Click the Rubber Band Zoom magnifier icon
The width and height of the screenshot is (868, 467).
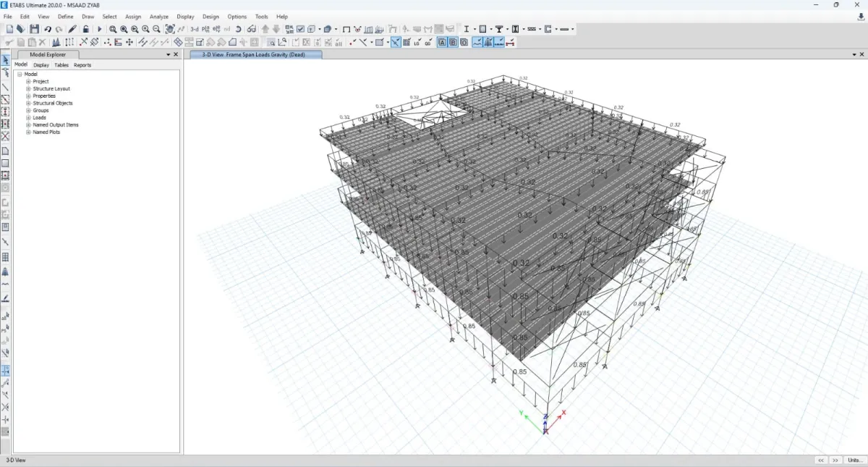[113, 29]
